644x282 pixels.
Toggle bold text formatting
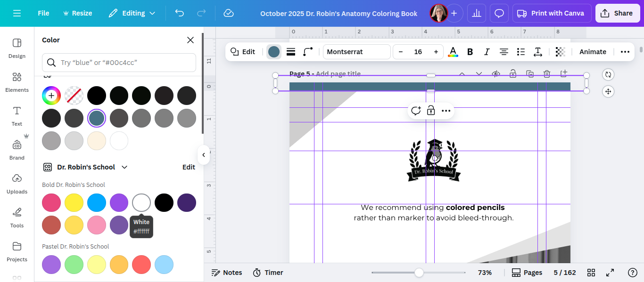[470, 52]
